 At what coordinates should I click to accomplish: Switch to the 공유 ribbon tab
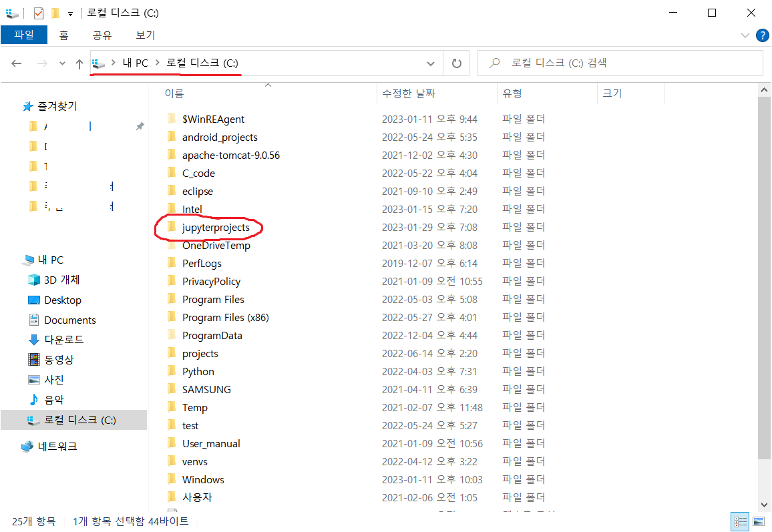pos(102,35)
